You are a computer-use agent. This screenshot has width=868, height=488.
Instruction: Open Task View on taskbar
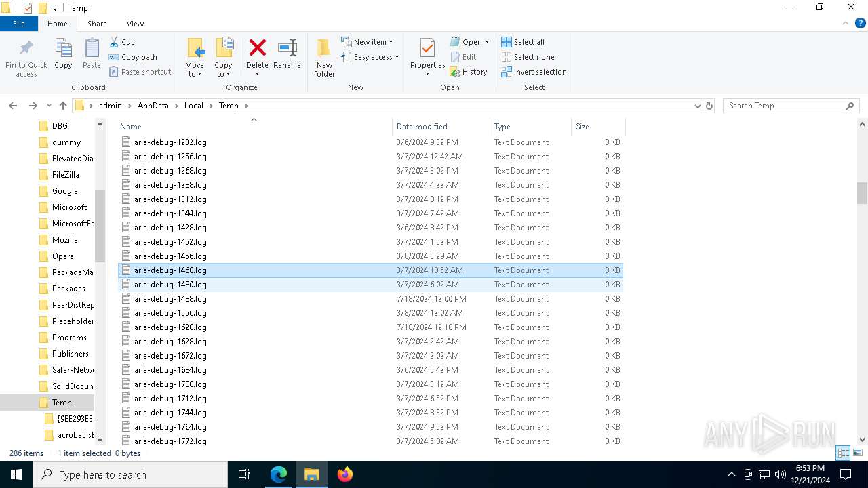click(244, 474)
